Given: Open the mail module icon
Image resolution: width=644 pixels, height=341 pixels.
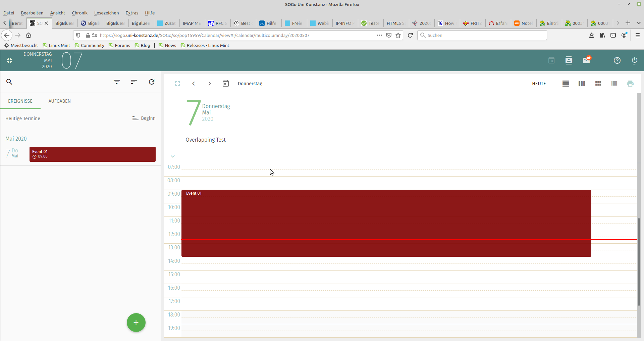Looking at the screenshot, I should (586, 60).
